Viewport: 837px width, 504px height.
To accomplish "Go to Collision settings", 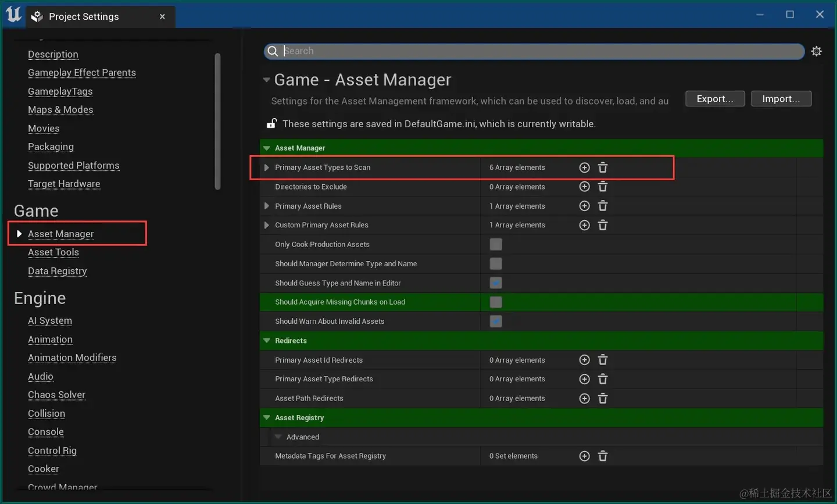I will click(x=46, y=413).
